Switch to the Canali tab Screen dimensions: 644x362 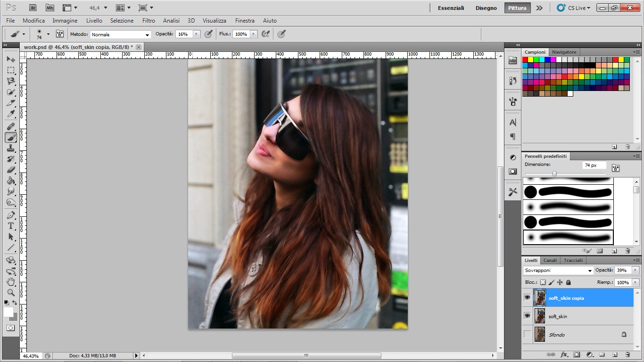[550, 260]
